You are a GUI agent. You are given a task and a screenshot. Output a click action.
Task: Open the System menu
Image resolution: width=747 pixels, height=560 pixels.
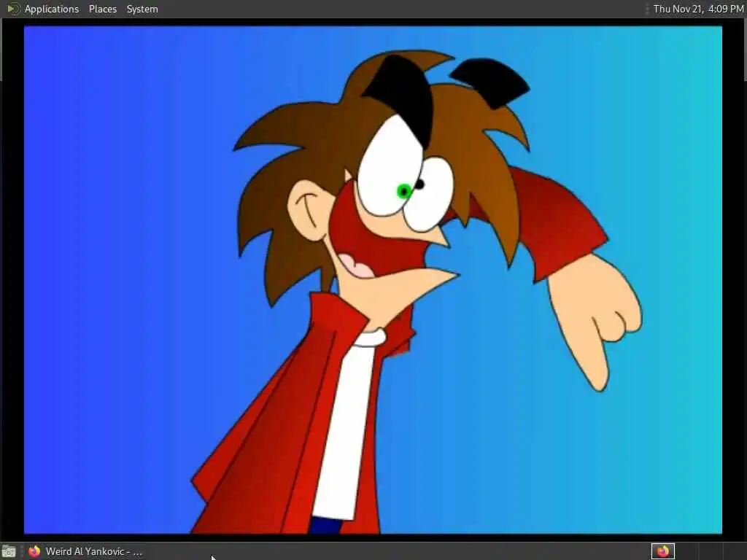click(x=142, y=9)
